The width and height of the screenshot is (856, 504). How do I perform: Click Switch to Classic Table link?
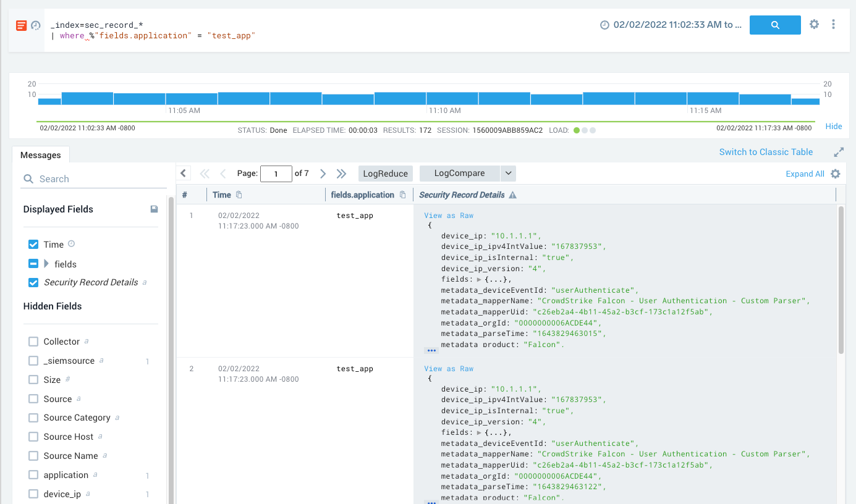tap(766, 152)
